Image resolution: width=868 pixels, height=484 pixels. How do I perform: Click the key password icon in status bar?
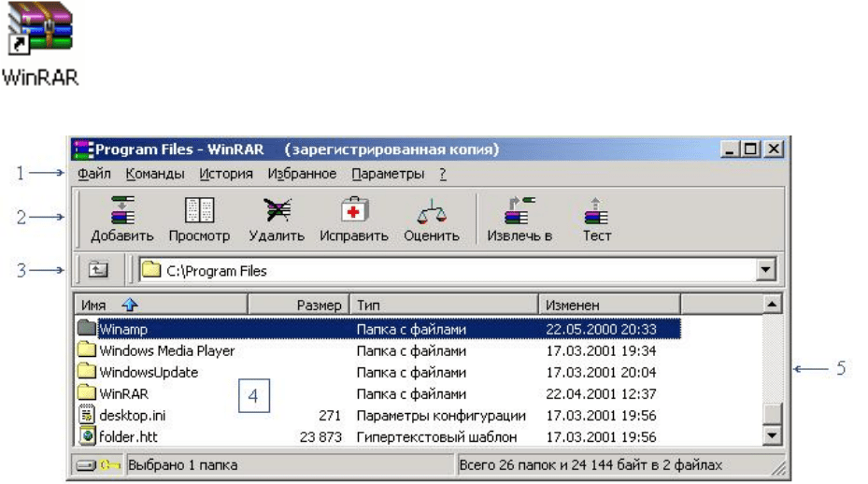coord(110,465)
